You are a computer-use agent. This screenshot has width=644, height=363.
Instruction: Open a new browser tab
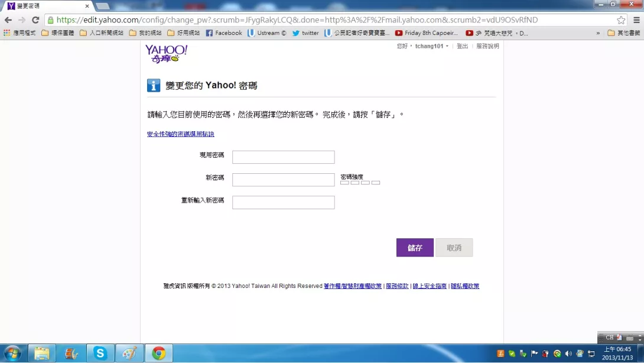point(102,6)
